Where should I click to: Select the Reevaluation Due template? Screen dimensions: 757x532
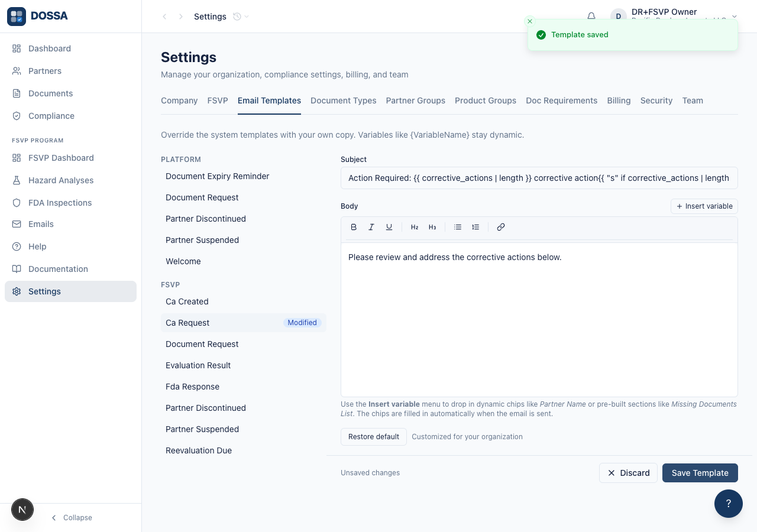(x=244, y=450)
